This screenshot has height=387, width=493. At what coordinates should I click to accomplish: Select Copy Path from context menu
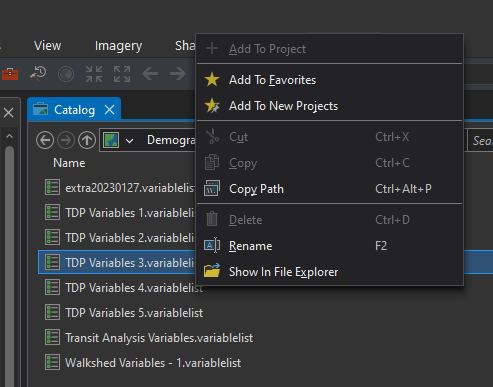(x=329, y=189)
